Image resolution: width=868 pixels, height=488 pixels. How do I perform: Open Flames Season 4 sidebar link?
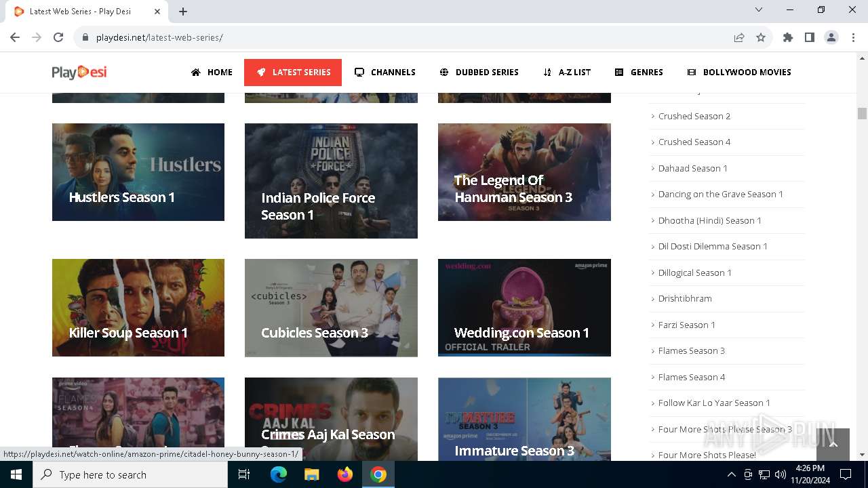[x=691, y=377]
